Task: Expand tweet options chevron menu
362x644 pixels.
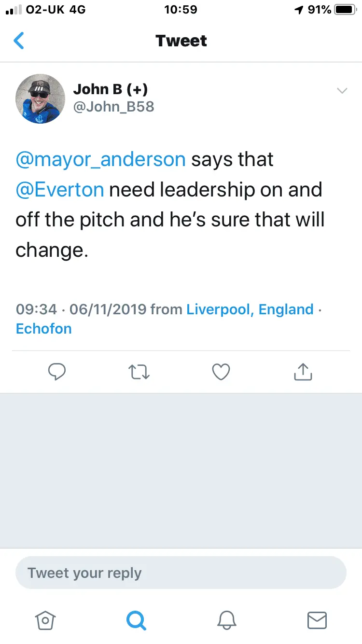Action: tap(342, 91)
